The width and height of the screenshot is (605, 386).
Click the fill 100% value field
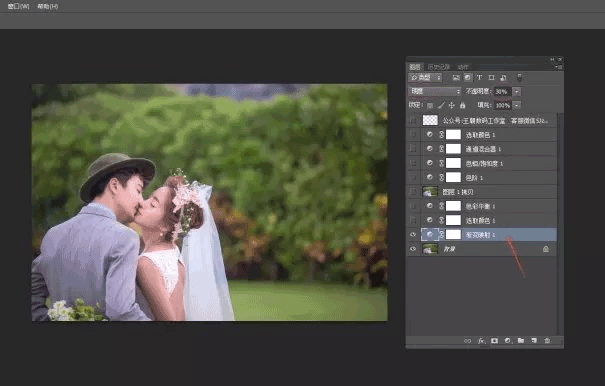(503, 105)
